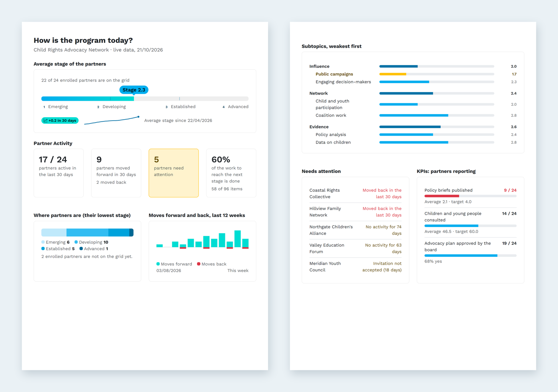The height and width of the screenshot is (392, 558).
Task: Select the 17 / 24 partners active card
Action: 59,173
